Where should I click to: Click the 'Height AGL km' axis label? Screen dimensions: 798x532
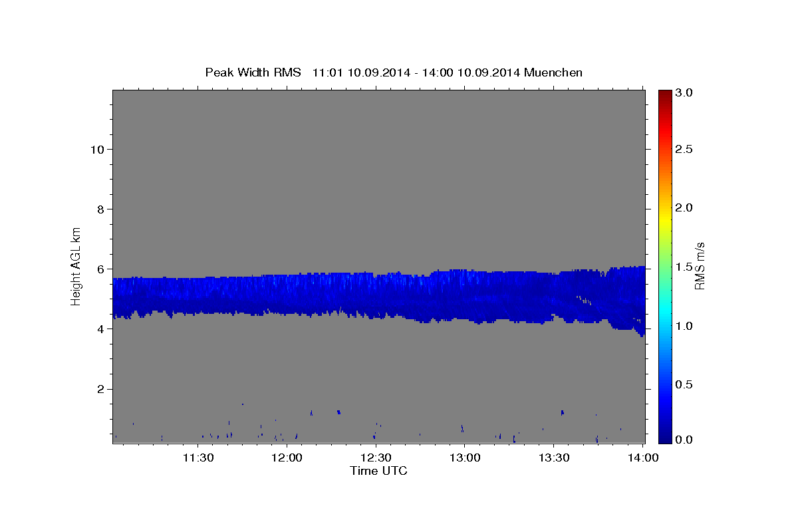pyautogui.click(x=76, y=266)
